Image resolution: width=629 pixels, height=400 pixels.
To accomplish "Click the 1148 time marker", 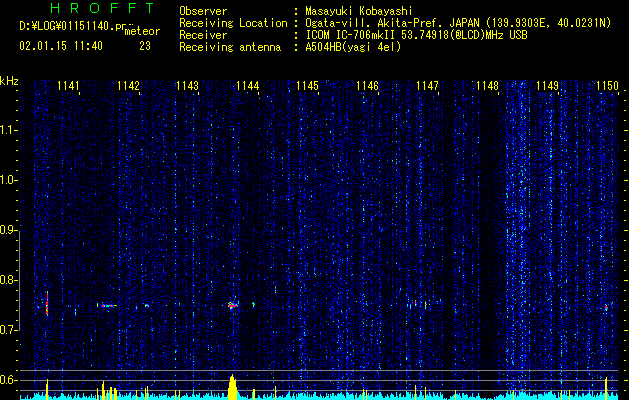I will (x=487, y=86).
